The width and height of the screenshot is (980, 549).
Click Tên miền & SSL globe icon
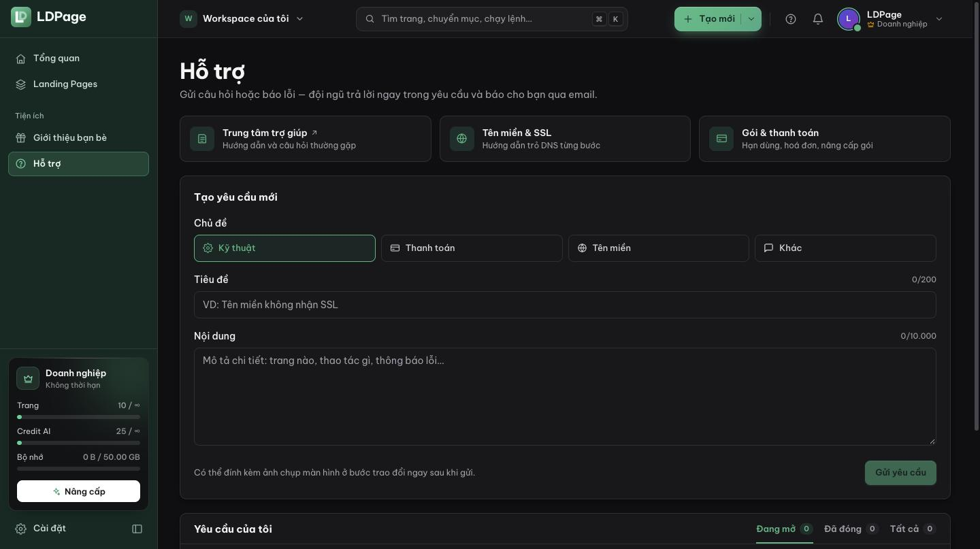click(x=462, y=139)
